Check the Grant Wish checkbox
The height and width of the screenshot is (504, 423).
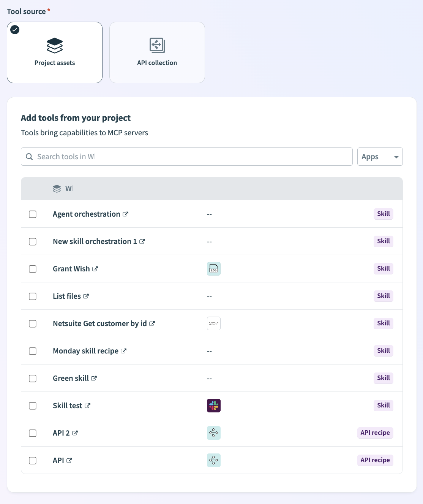[x=33, y=269]
